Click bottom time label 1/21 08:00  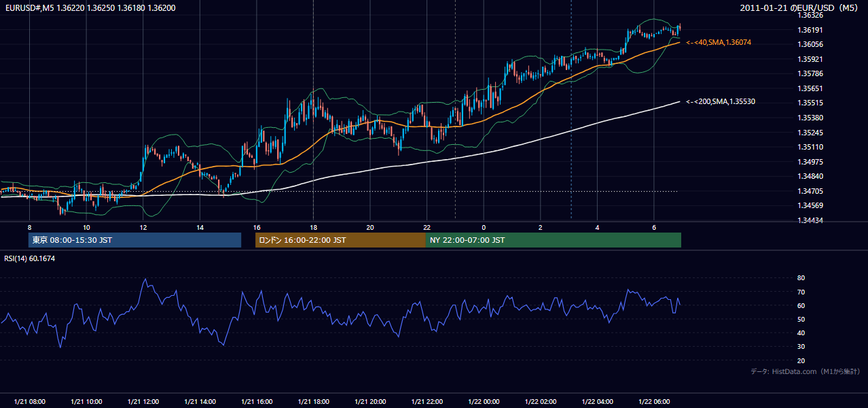click(x=29, y=402)
